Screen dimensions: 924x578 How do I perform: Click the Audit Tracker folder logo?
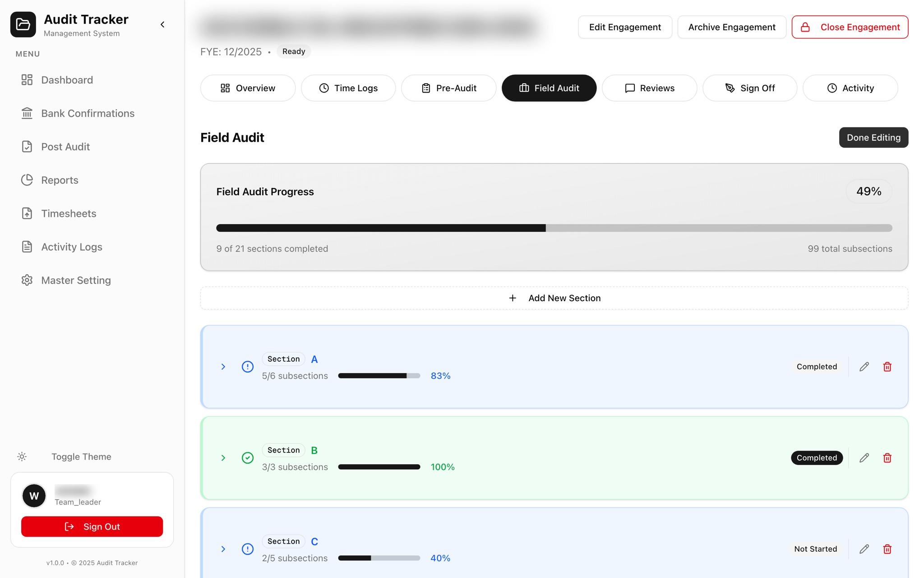click(23, 24)
